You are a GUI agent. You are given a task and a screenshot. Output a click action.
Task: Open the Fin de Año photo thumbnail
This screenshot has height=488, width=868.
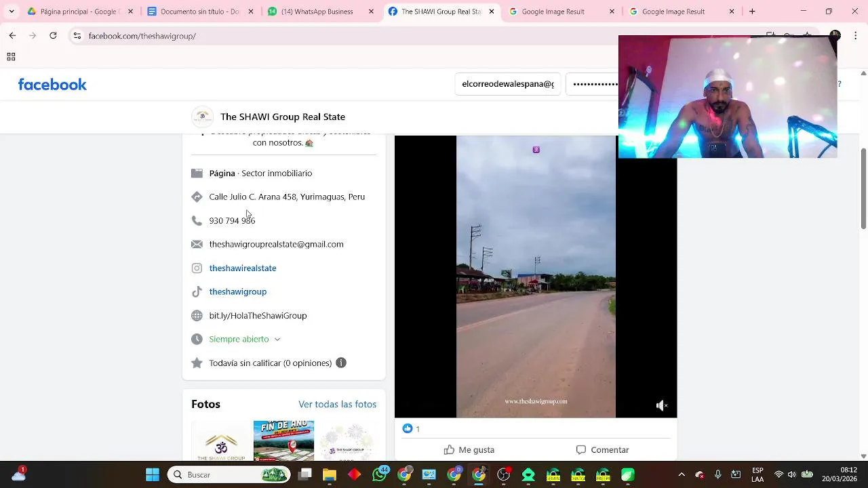[283, 441]
